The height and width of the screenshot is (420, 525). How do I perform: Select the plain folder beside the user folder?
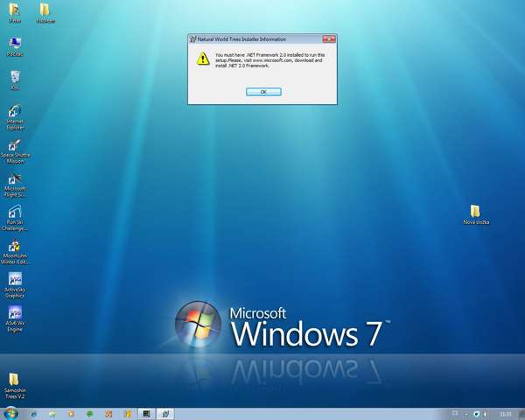click(x=45, y=13)
